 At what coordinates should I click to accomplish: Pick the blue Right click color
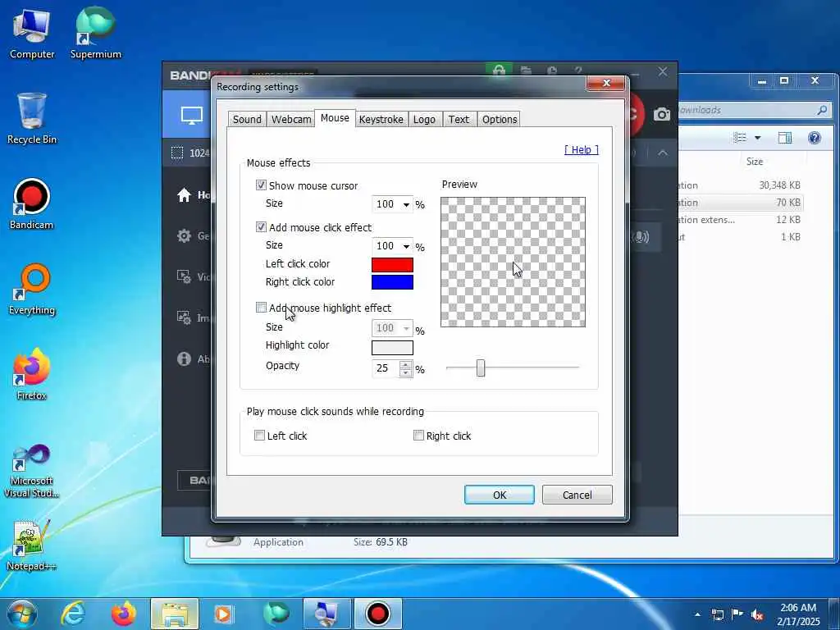point(392,282)
